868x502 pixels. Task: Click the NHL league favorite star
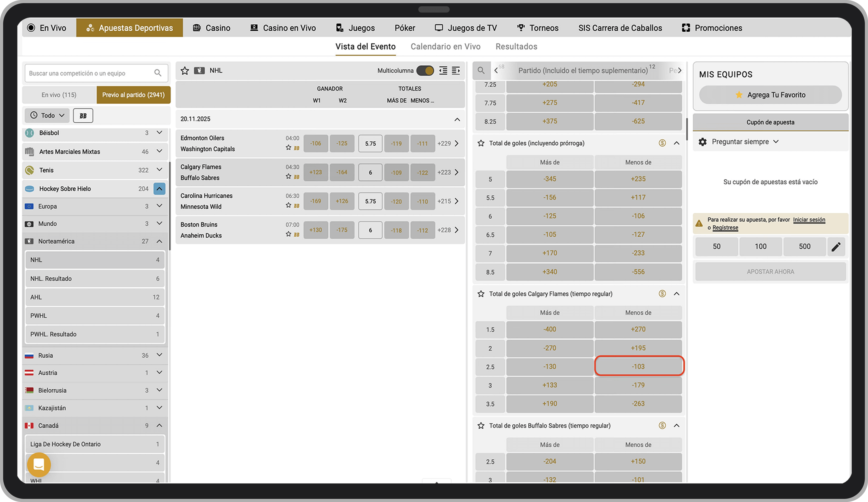(x=185, y=71)
